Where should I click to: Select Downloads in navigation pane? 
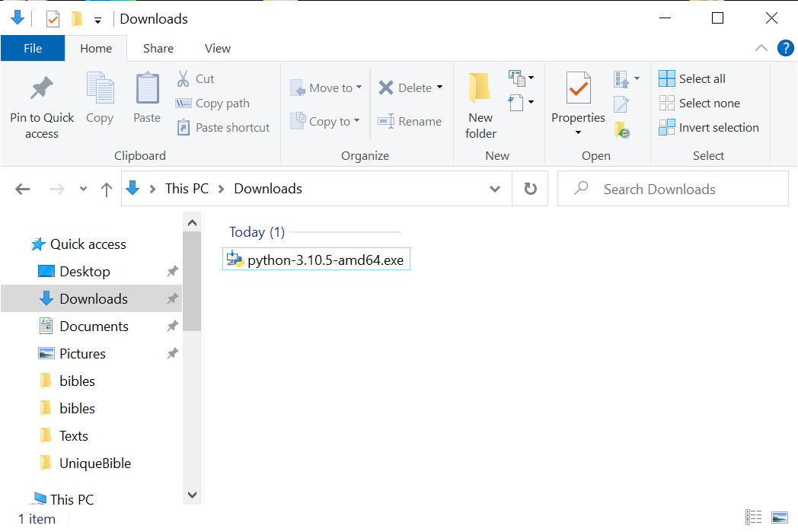pos(91,298)
